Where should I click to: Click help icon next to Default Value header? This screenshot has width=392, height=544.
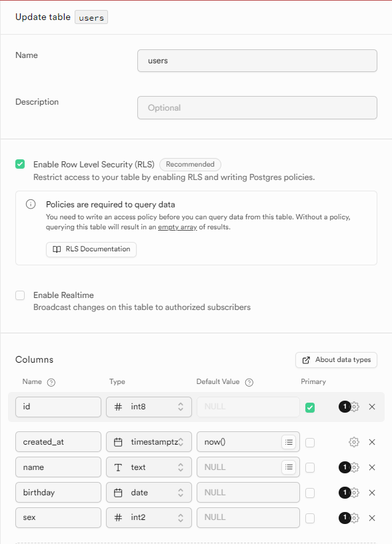[249, 382]
